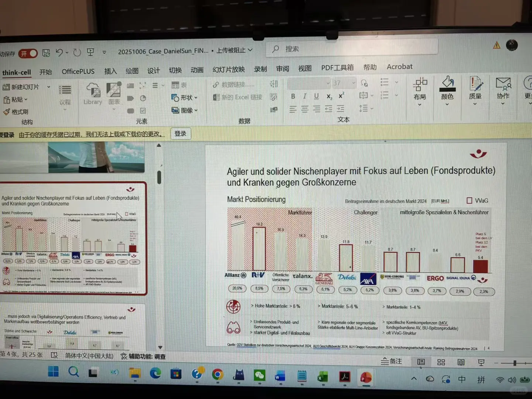Go to the 幻灯片放映 tab

point(229,69)
